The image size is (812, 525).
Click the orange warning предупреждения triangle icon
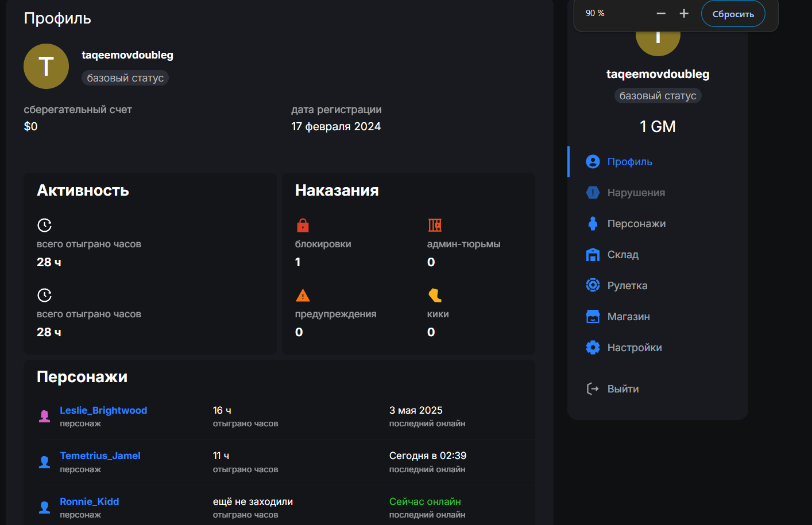(x=303, y=295)
